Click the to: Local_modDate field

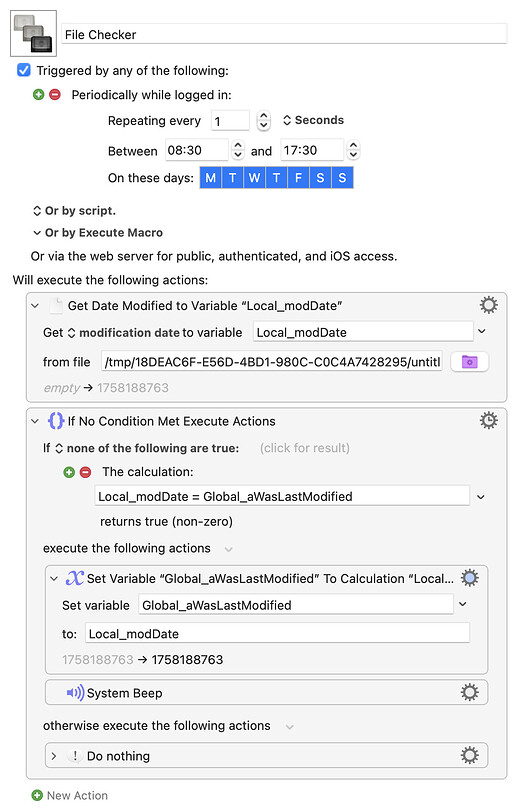pyautogui.click(x=278, y=634)
